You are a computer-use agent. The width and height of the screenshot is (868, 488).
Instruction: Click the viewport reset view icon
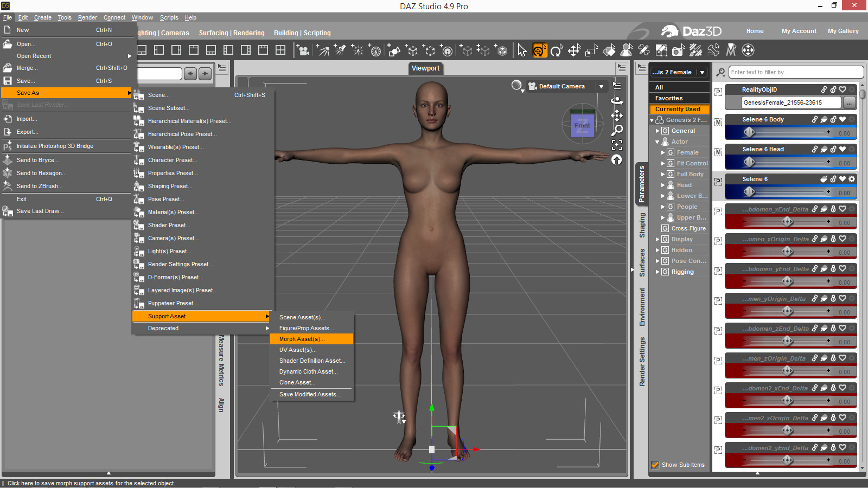pyautogui.click(x=617, y=159)
